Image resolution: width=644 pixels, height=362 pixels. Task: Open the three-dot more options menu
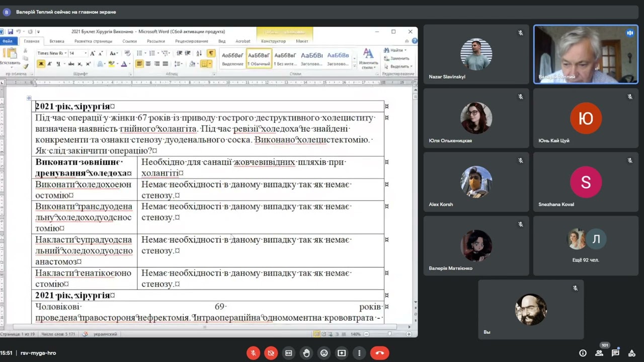tap(359, 353)
